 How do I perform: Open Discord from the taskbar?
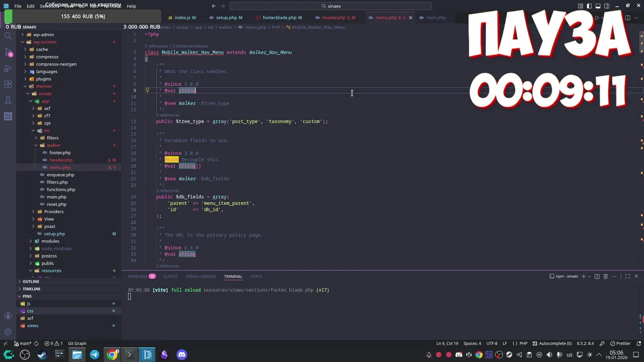click(x=182, y=354)
